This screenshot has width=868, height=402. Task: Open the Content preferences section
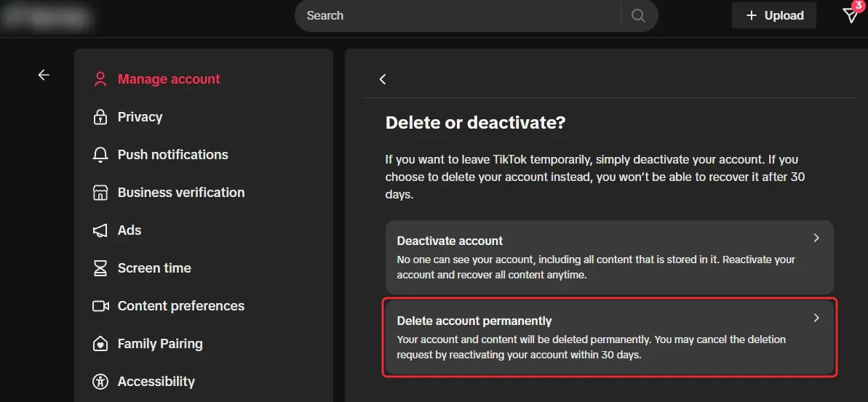click(x=181, y=306)
